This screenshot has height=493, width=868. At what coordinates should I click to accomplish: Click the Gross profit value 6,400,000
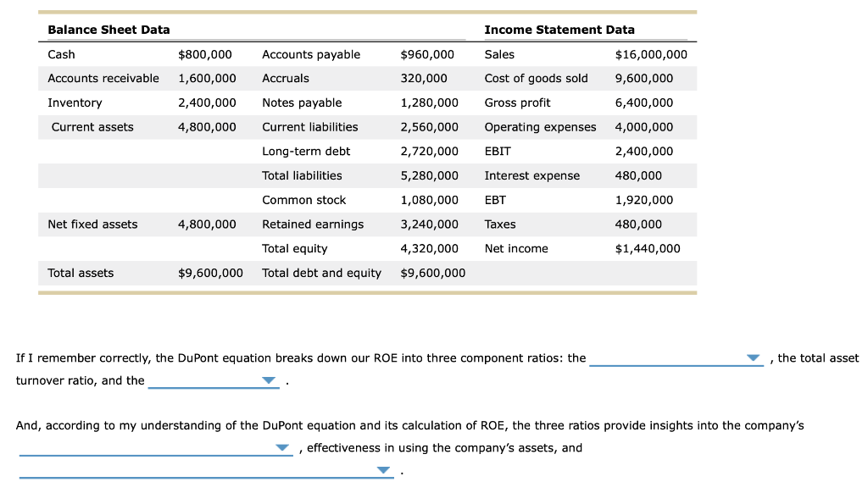[x=644, y=102]
